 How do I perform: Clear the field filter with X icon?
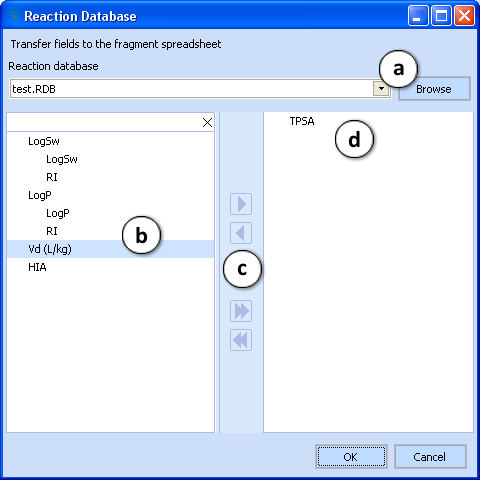(x=207, y=123)
